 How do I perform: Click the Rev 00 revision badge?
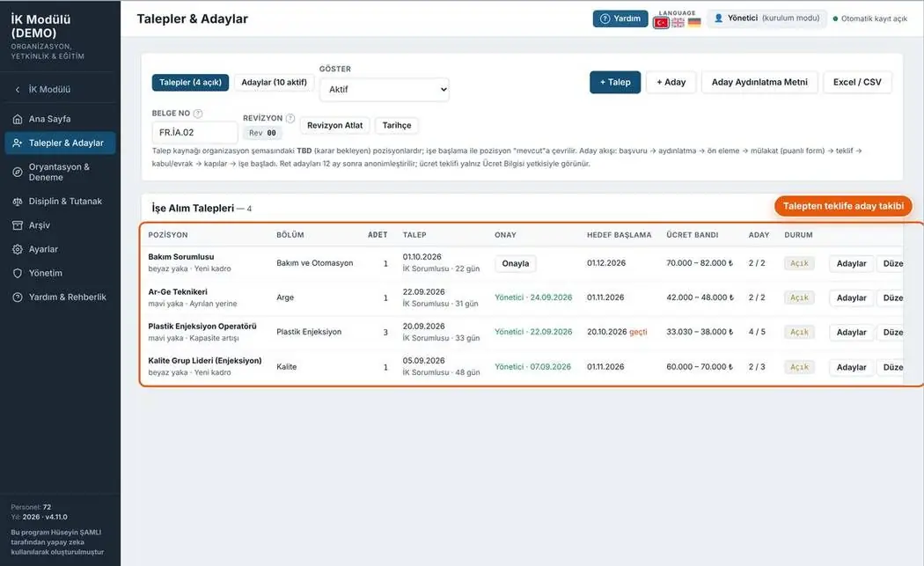(x=262, y=133)
